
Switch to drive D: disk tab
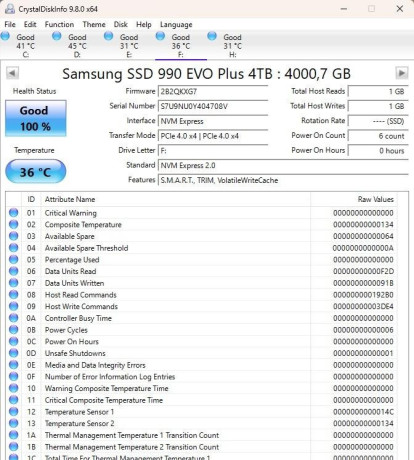coord(77,45)
